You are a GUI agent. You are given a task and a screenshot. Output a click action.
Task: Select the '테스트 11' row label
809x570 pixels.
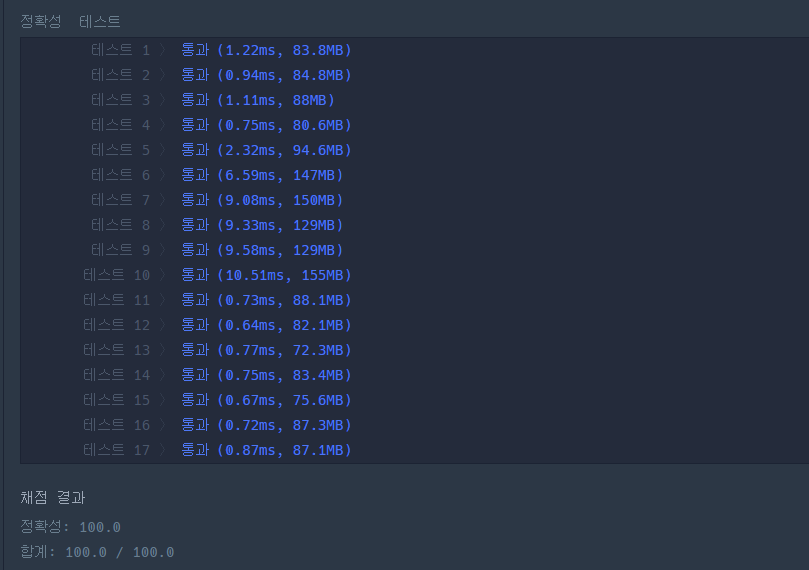(116, 300)
